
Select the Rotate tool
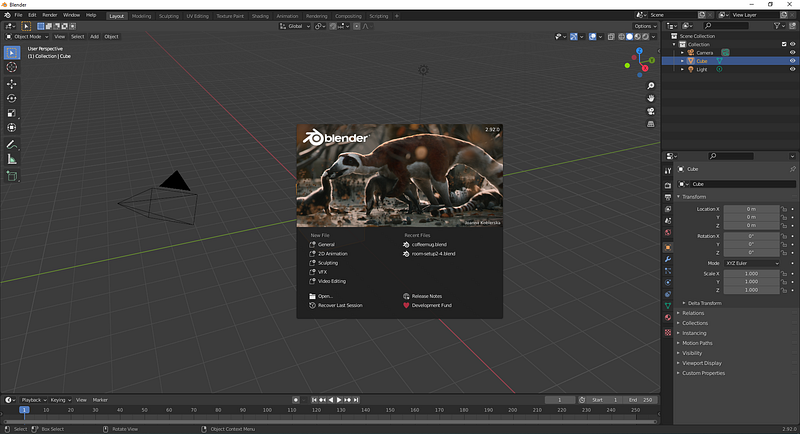click(12, 98)
